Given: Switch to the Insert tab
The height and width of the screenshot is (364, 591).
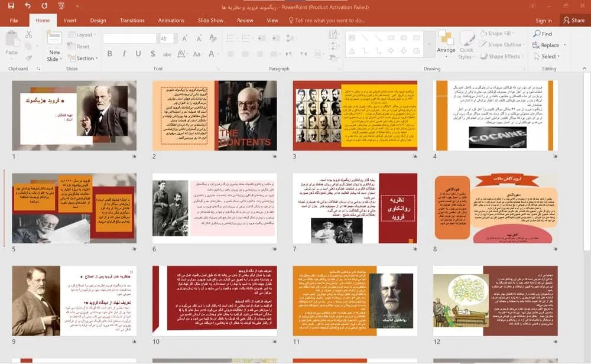Looking at the screenshot, I should click(x=70, y=20).
